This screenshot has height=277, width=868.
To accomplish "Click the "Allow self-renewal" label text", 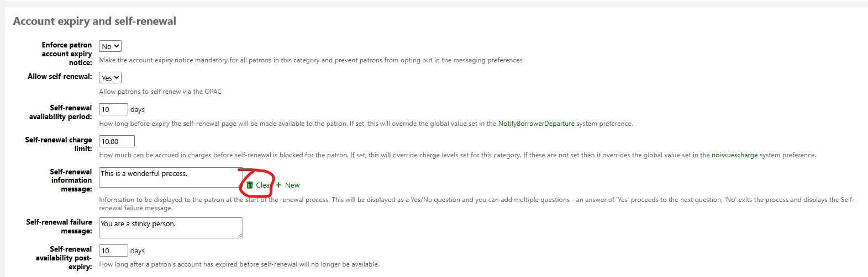I will 60,77.
